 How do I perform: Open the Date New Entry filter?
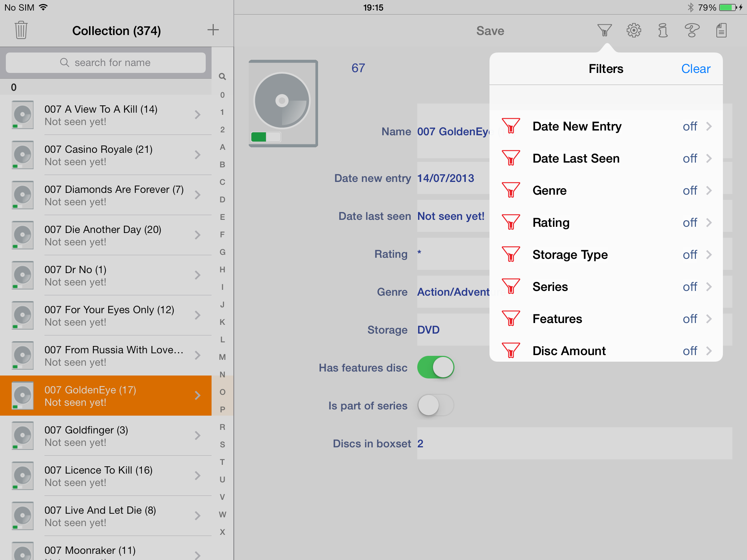[605, 127]
